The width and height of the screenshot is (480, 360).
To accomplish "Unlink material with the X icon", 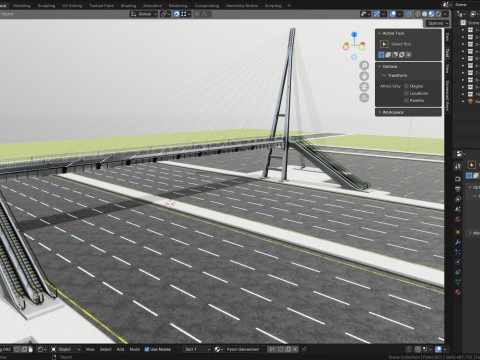I will coord(295,349).
